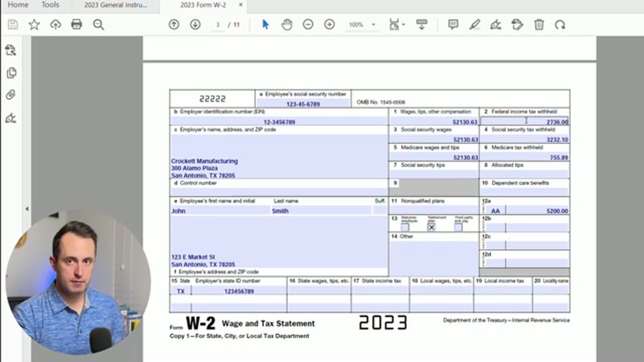Open the attachments paperclip panel
The image size is (644, 362).
(x=11, y=95)
